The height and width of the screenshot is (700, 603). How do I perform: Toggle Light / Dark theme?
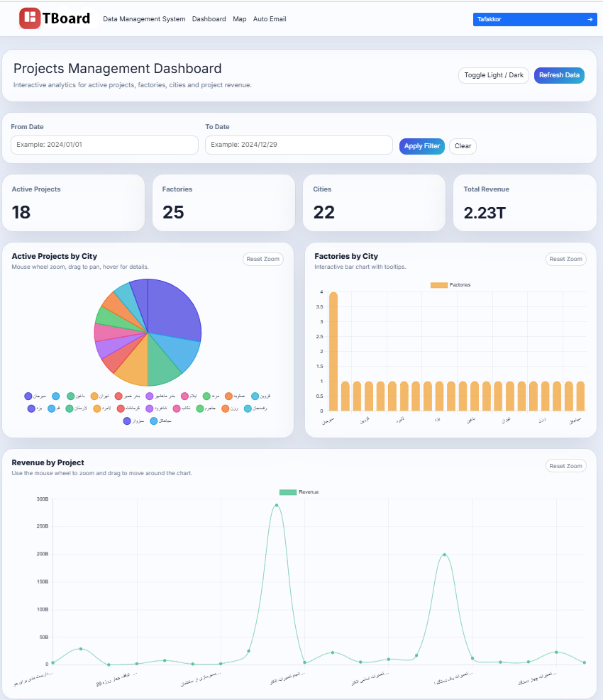(x=494, y=75)
